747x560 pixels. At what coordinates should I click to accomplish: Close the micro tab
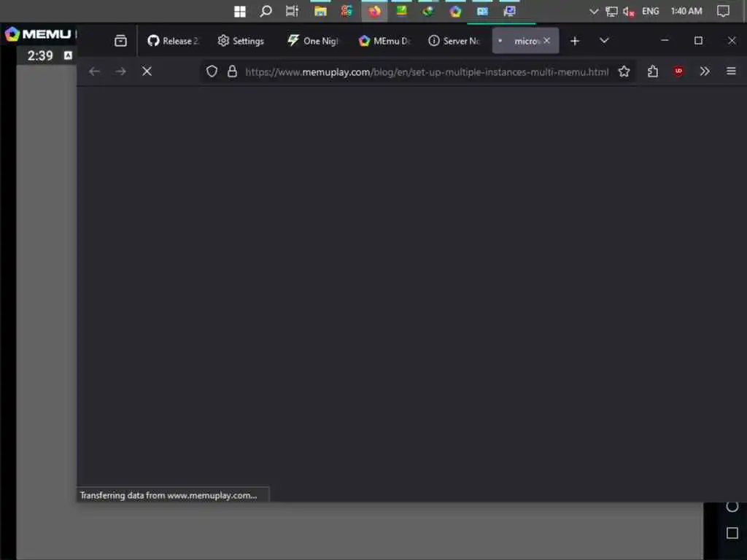(x=547, y=41)
